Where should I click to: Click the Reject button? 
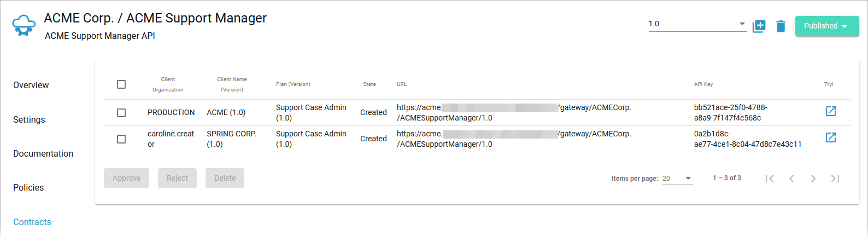tap(177, 178)
